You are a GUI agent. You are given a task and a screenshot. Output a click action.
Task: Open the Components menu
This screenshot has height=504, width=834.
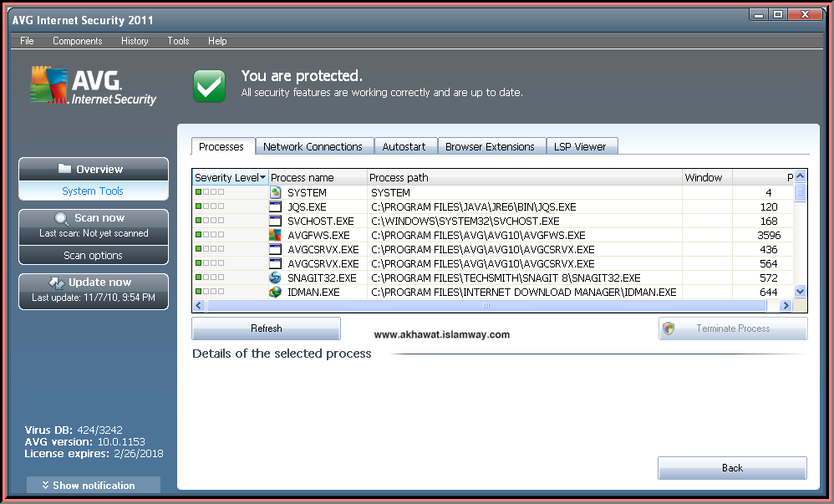pos(77,41)
